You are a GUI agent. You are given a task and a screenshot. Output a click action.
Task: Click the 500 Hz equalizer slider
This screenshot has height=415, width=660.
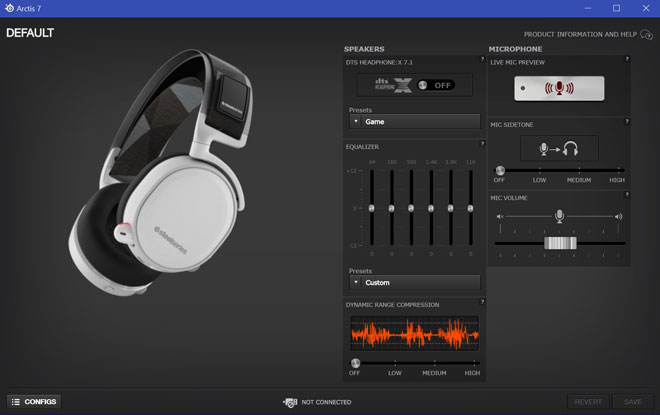(x=411, y=208)
